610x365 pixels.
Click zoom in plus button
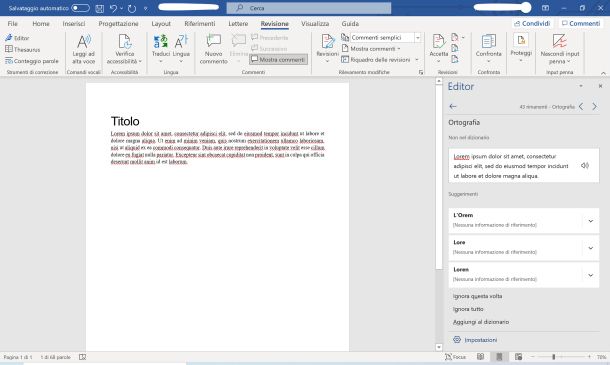click(x=589, y=357)
